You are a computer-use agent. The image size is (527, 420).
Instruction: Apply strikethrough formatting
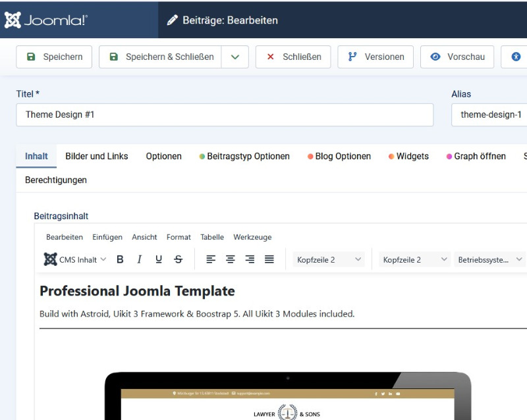tap(178, 259)
